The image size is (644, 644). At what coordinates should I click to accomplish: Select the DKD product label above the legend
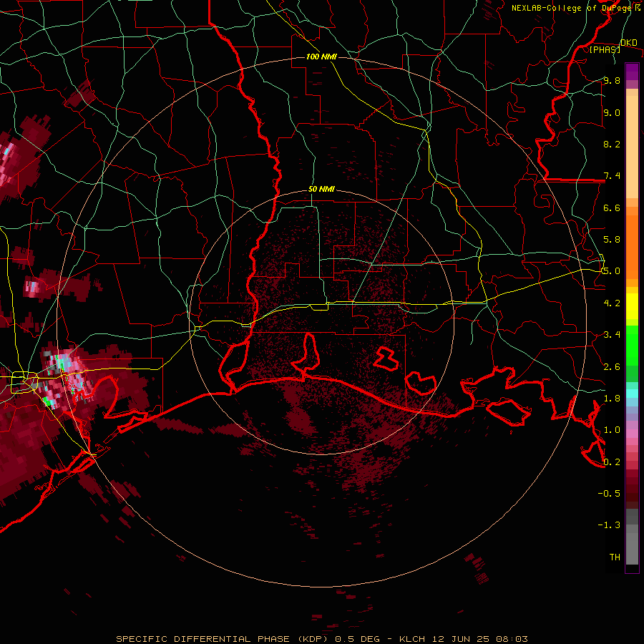point(629,43)
